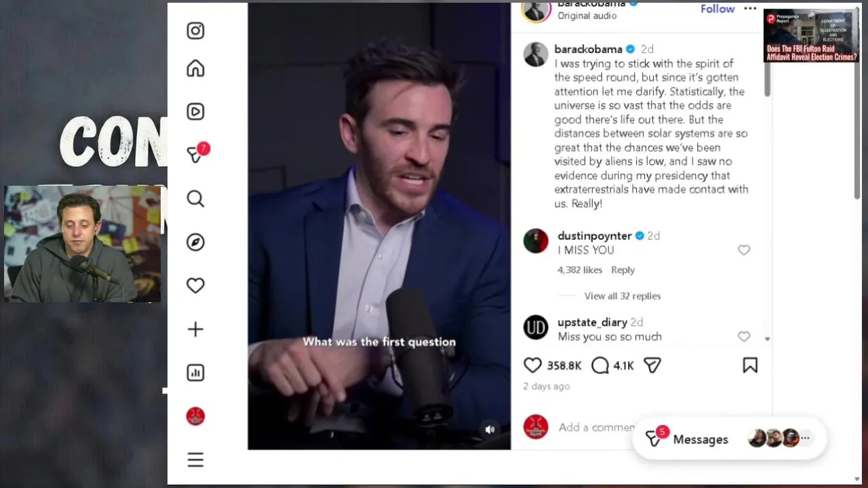Like dustinpoynter's I MISS YOU comment
The height and width of the screenshot is (488, 868).
pyautogui.click(x=744, y=250)
